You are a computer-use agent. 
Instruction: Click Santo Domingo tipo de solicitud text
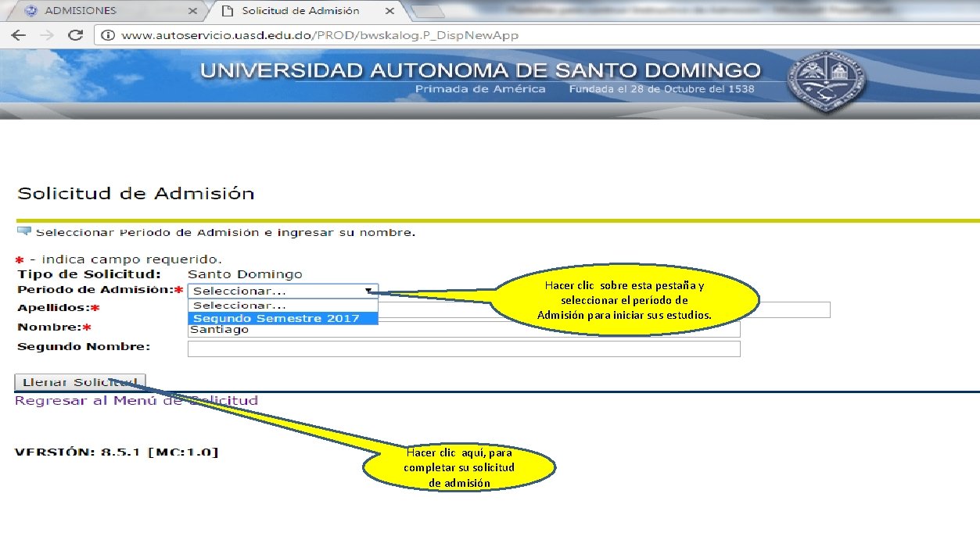point(245,274)
